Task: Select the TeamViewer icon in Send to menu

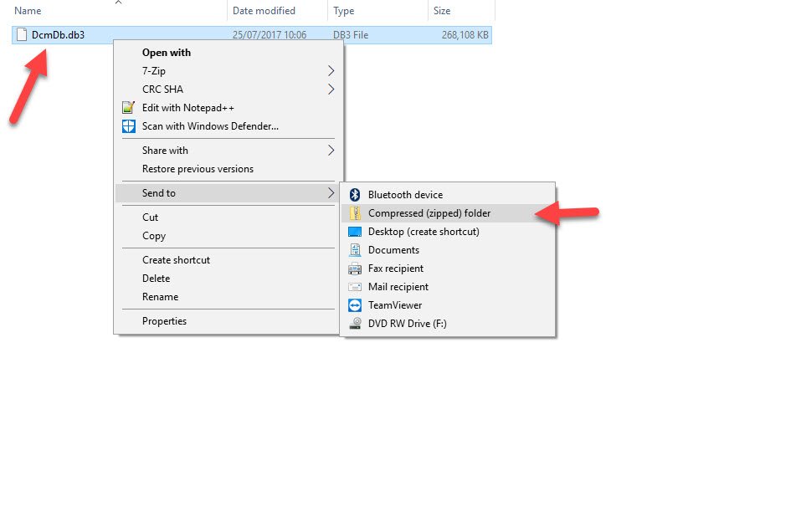Action: pyautogui.click(x=356, y=304)
